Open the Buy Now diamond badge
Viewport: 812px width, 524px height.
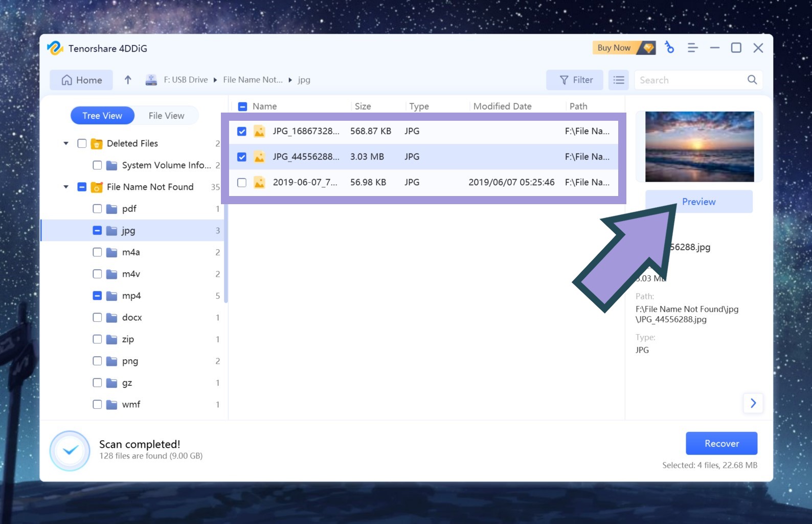[624, 48]
